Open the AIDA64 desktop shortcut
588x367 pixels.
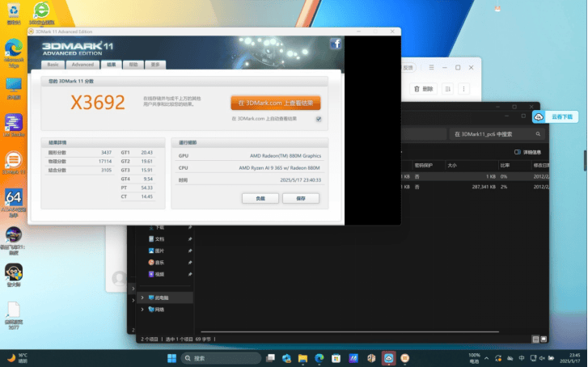pyautogui.click(x=14, y=202)
